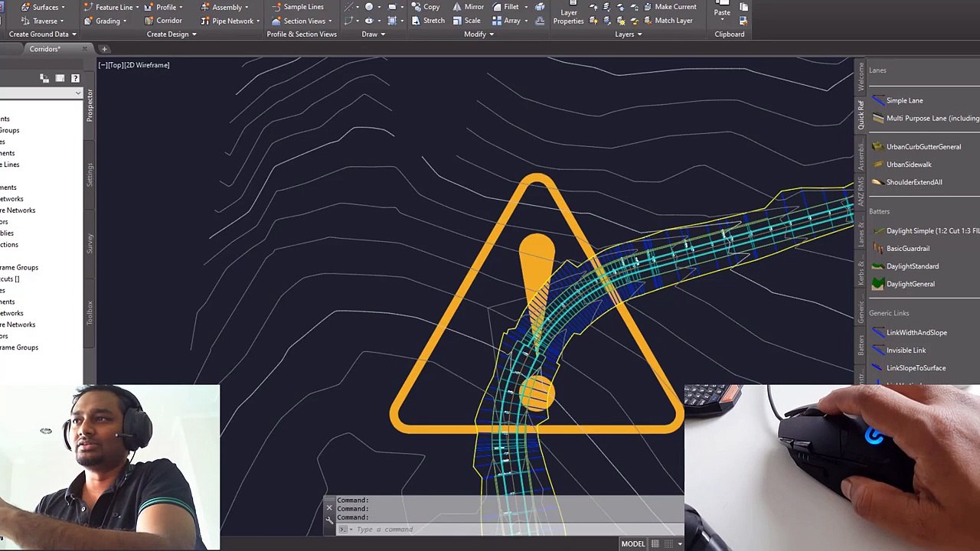This screenshot has height=551, width=980.
Task: Select the Mirror tool
Action: [468, 7]
